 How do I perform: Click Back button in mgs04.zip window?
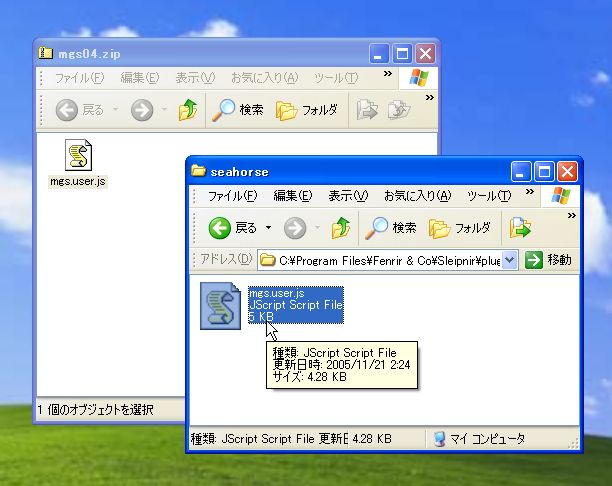click(x=80, y=110)
